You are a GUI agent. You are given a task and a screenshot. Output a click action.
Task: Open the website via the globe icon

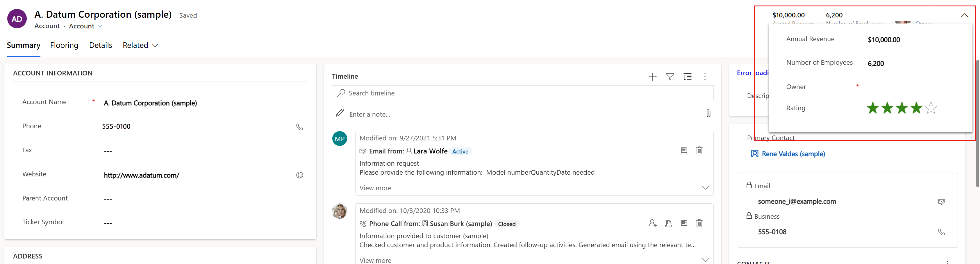(300, 175)
